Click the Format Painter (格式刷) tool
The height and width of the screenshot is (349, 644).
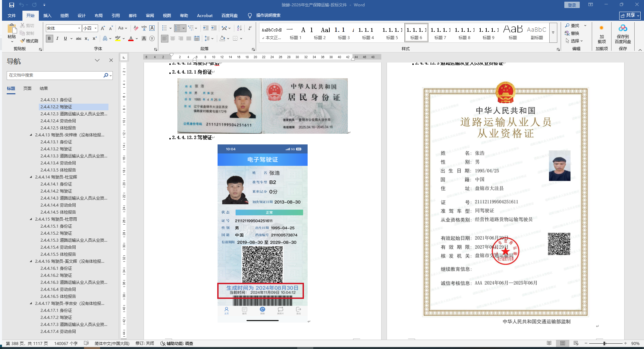point(29,41)
